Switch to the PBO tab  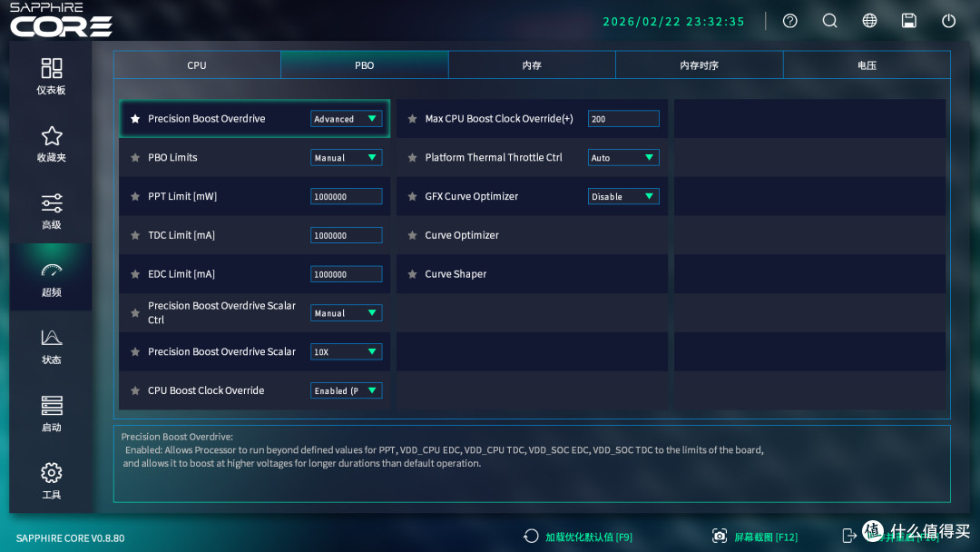(365, 65)
